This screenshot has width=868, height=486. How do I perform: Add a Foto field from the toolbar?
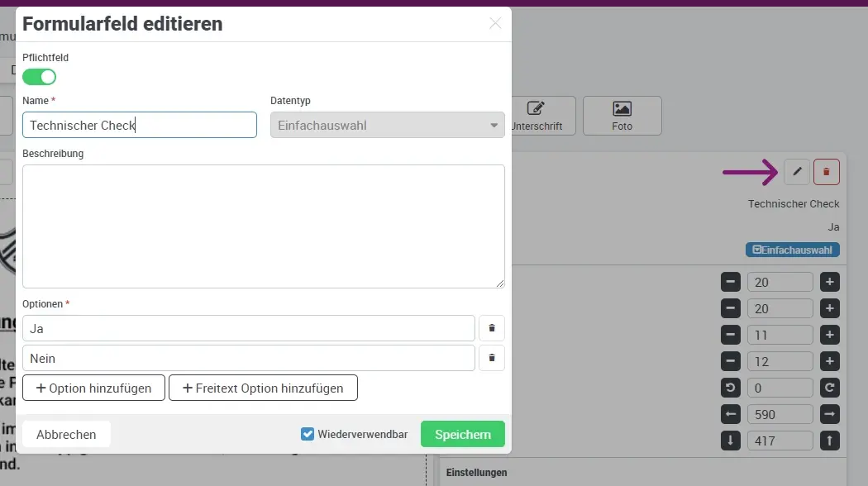click(x=622, y=116)
